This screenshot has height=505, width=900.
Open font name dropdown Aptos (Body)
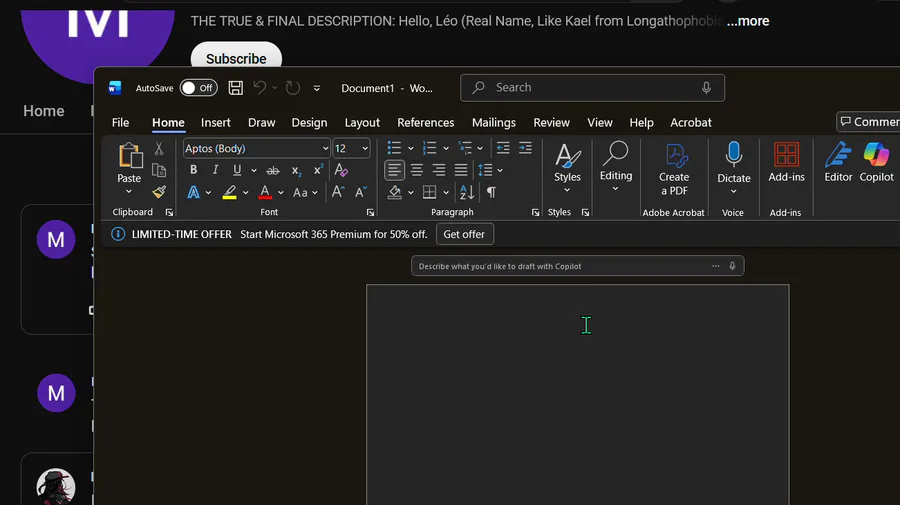(325, 149)
